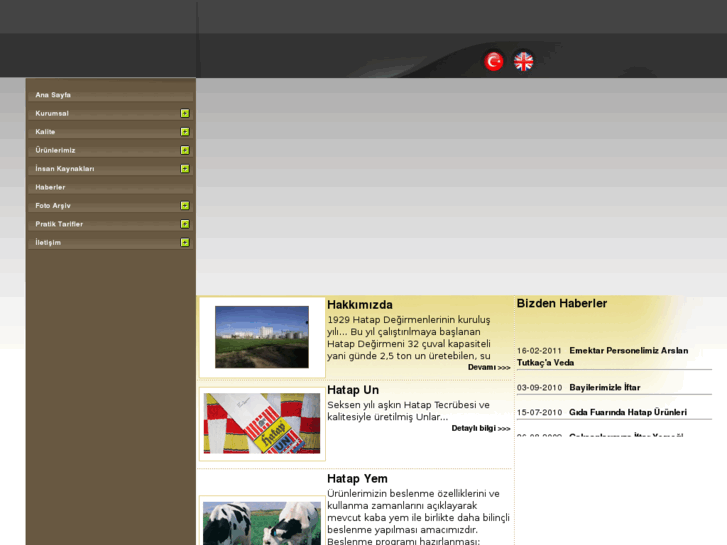Open the Foto Arşiv menu item
This screenshot has width=727, height=545.
[110, 206]
